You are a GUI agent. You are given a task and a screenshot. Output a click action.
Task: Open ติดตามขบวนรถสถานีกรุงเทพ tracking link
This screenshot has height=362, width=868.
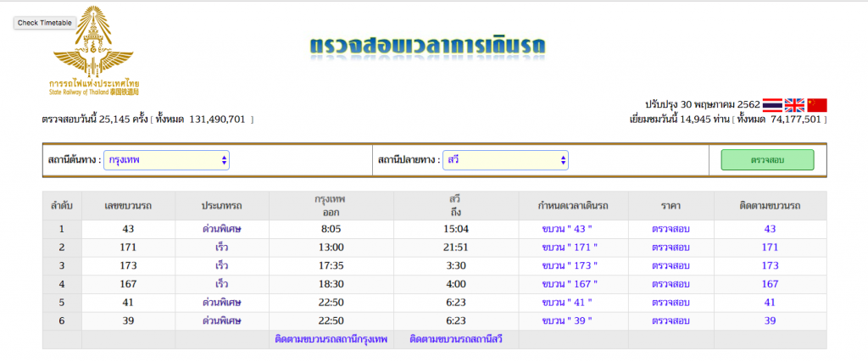coord(331,340)
